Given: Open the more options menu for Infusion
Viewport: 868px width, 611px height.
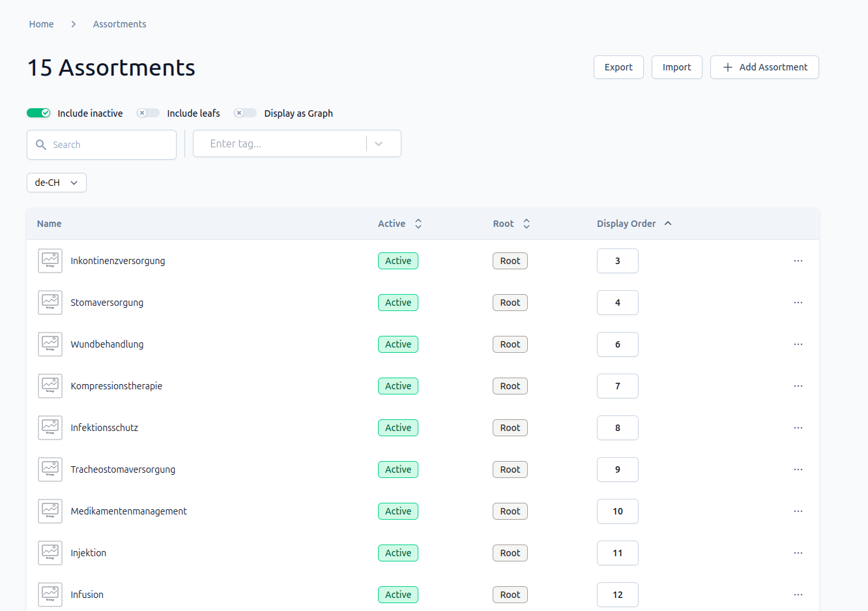Looking at the screenshot, I should (798, 595).
